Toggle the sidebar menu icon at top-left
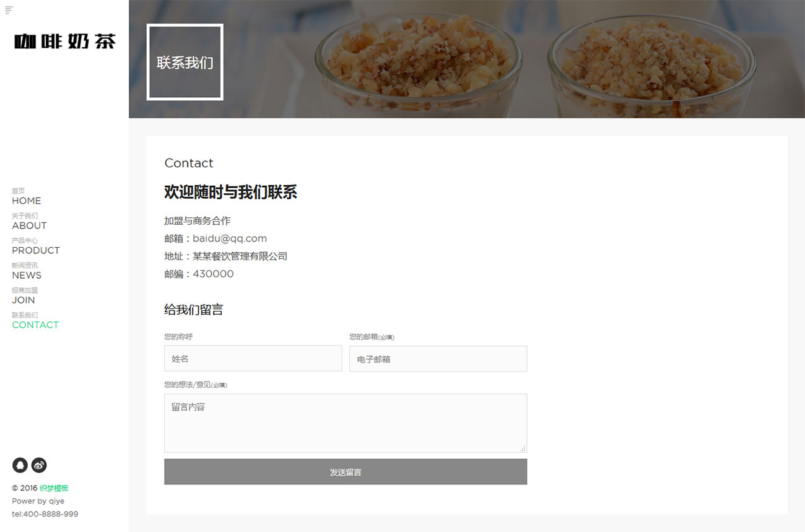Image resolution: width=805 pixels, height=532 pixels. coord(9,10)
